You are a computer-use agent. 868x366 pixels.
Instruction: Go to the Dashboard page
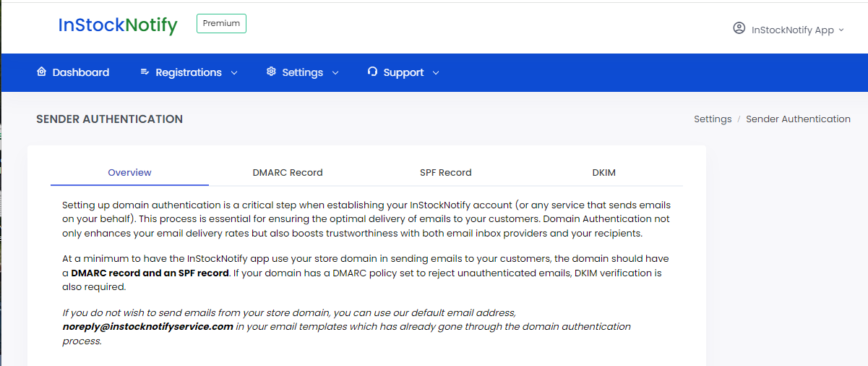(73, 72)
